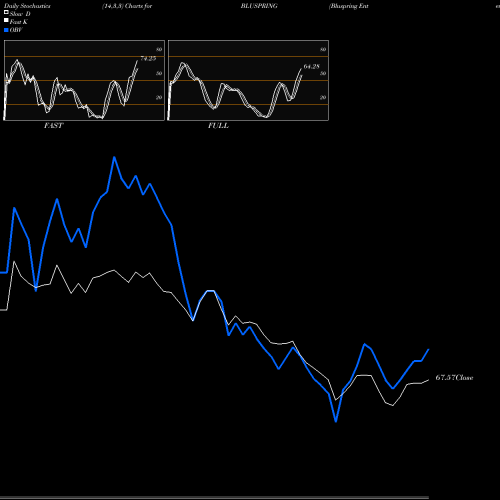Click the 64.28 value in FULL chart
Viewport: 500px width, 500px height.
(x=311, y=67)
